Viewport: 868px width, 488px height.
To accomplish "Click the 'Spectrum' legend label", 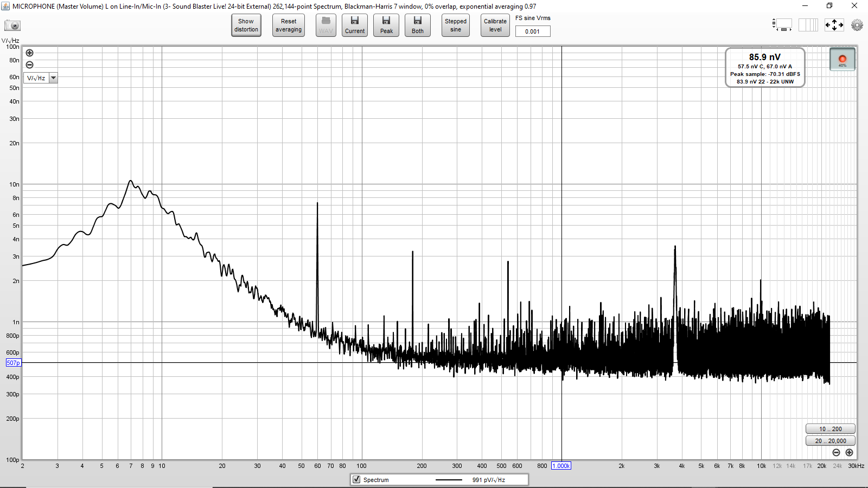I will (376, 480).
